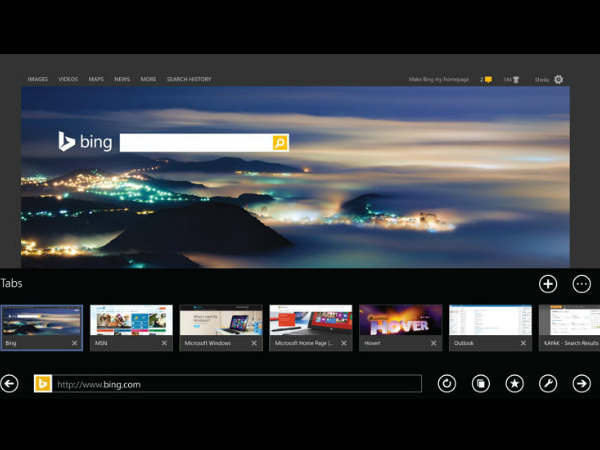Refresh the current page
The width and height of the screenshot is (600, 450).
tap(447, 383)
